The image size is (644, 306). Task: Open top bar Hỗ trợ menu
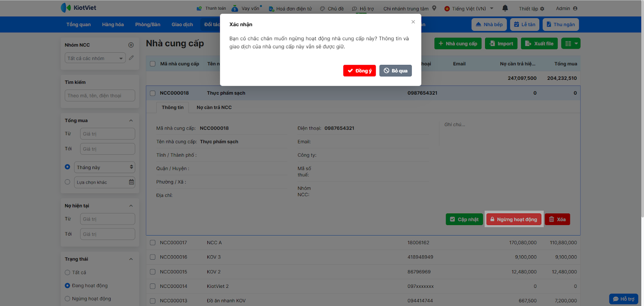click(363, 8)
